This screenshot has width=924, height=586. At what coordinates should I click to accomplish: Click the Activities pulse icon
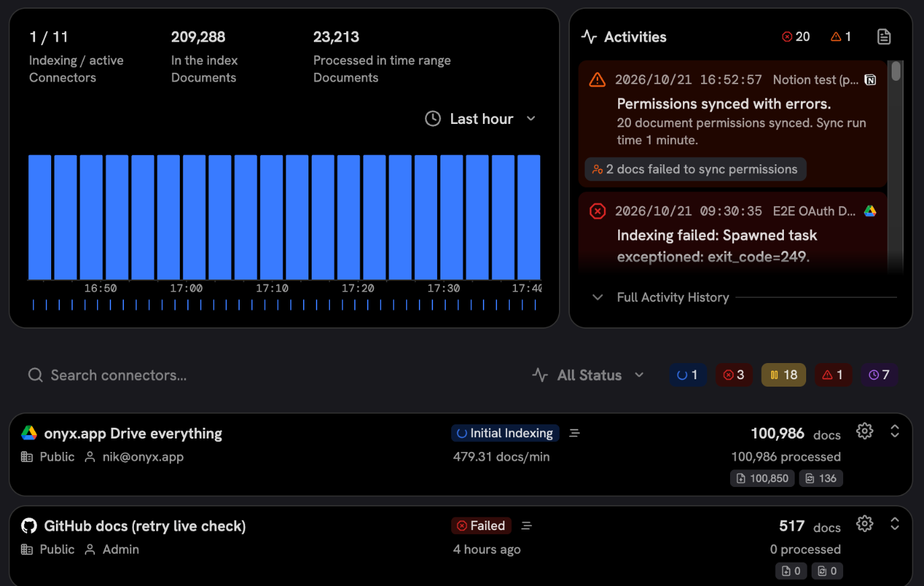coord(589,36)
